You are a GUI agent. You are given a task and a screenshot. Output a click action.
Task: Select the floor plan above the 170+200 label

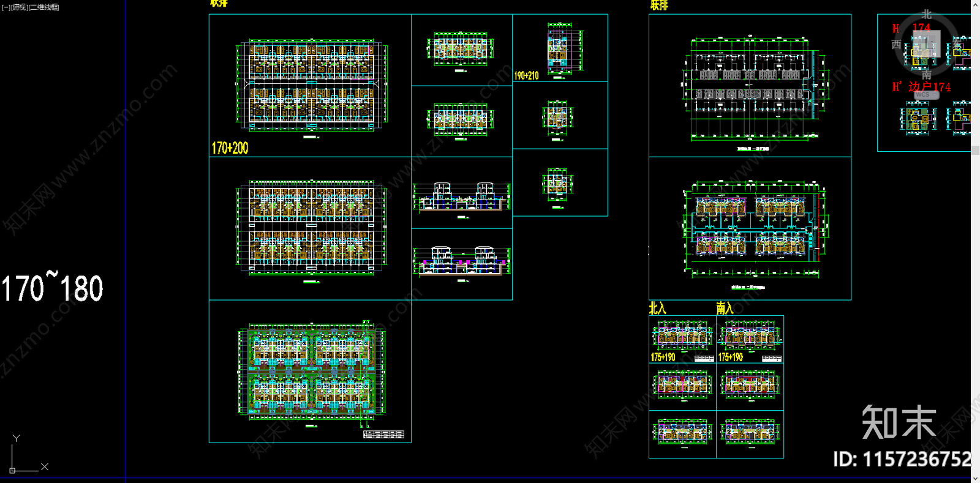(x=312, y=86)
